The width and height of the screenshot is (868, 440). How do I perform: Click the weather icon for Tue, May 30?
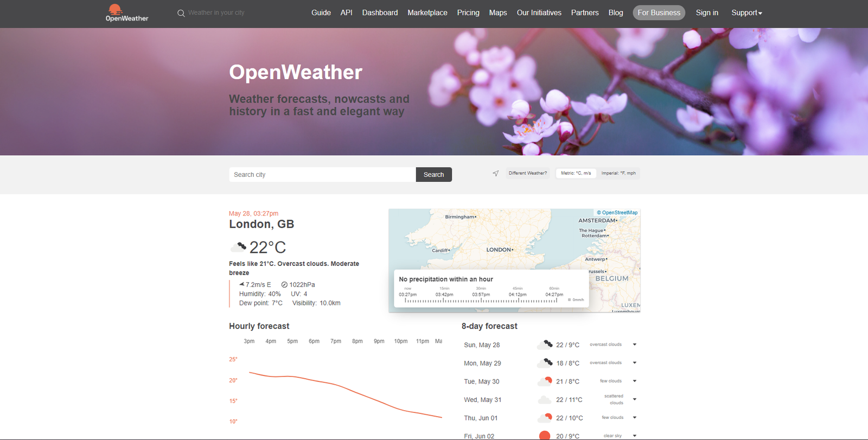pyautogui.click(x=545, y=381)
